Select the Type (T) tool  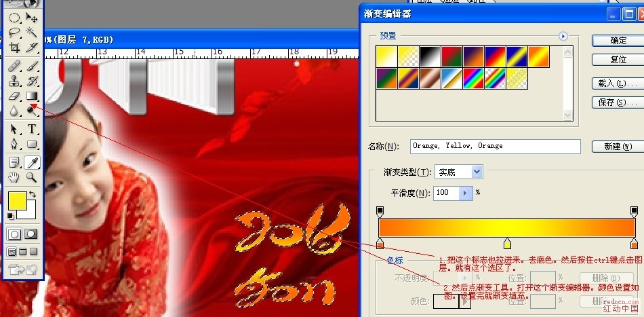coord(31,129)
